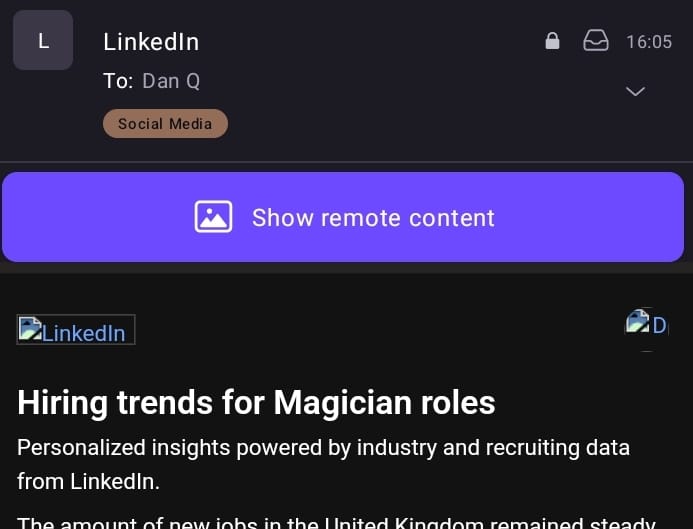Open the LinkedIn logo link in the email body
Screen dimensions: 693x529
point(76,330)
